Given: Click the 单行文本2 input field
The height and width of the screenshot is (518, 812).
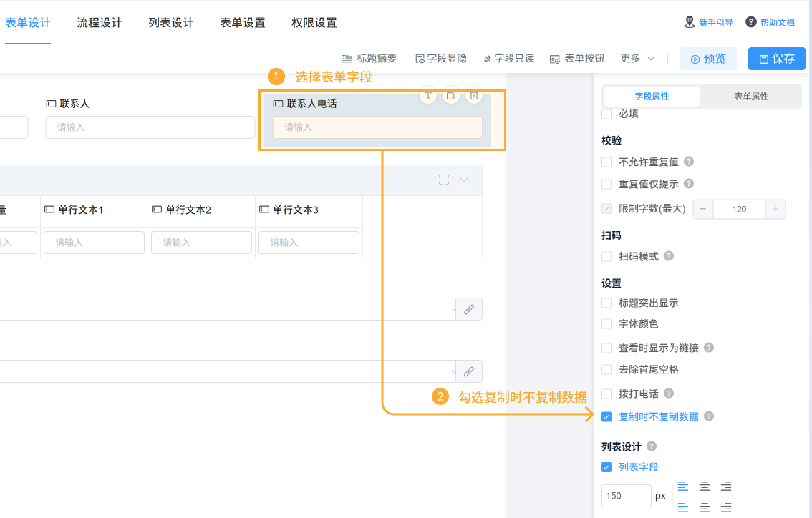Looking at the screenshot, I should 201,242.
